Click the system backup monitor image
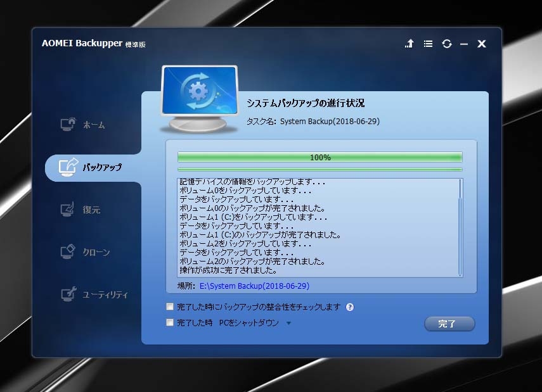Viewport: 542px width, 392px height. [200, 99]
